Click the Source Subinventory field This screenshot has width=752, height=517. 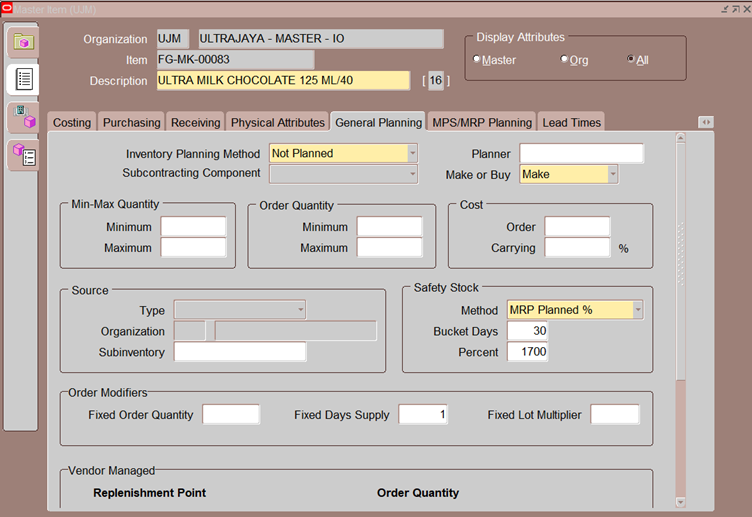pos(240,352)
